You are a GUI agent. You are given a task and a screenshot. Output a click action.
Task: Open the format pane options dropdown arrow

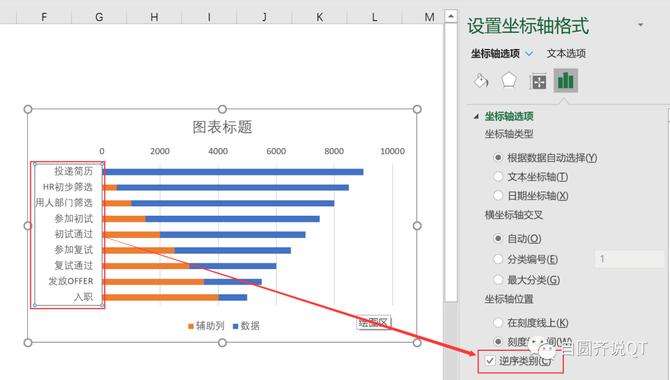pyautogui.click(x=641, y=25)
